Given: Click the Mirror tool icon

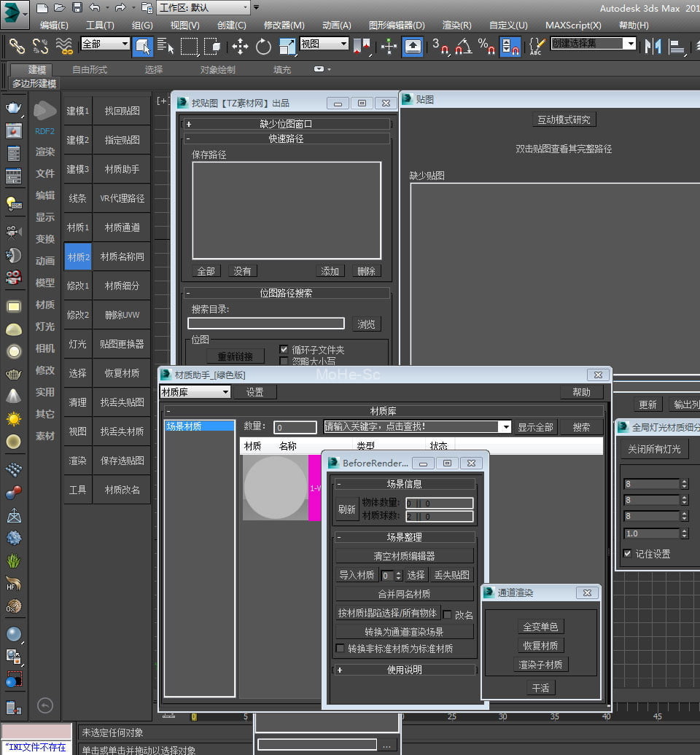Looking at the screenshot, I should click(653, 47).
